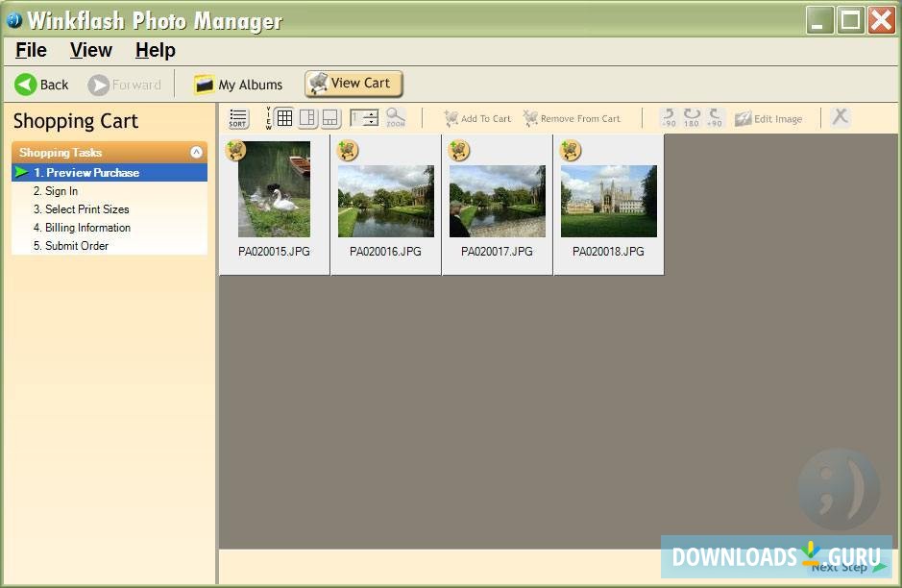Go to step 4. Billing Information
Image resolution: width=902 pixels, height=588 pixels.
pyautogui.click(x=82, y=228)
